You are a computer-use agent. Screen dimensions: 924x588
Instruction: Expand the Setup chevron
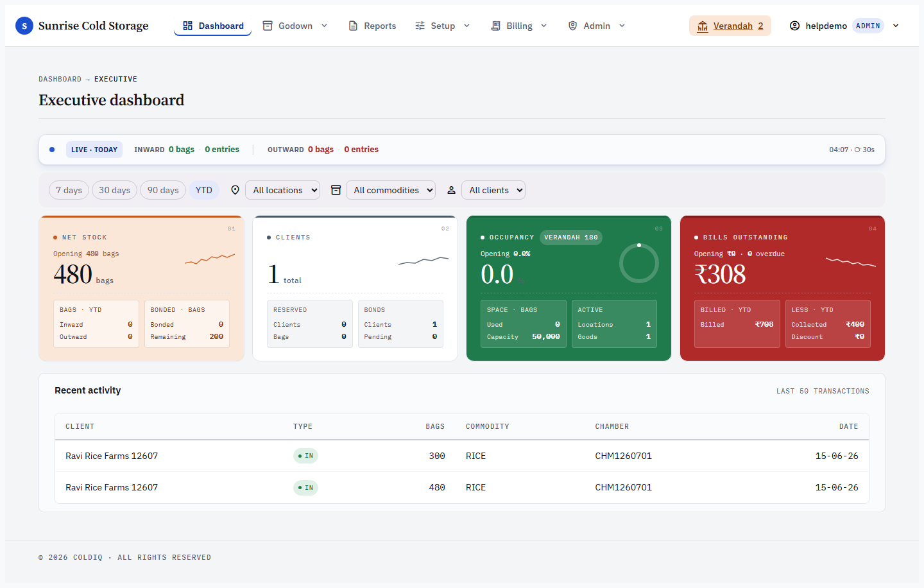click(466, 26)
